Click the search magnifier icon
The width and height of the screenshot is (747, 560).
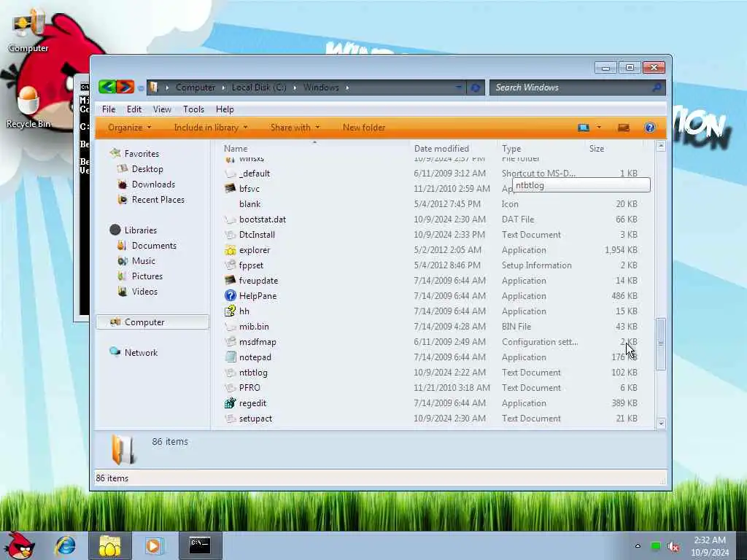pyautogui.click(x=657, y=87)
